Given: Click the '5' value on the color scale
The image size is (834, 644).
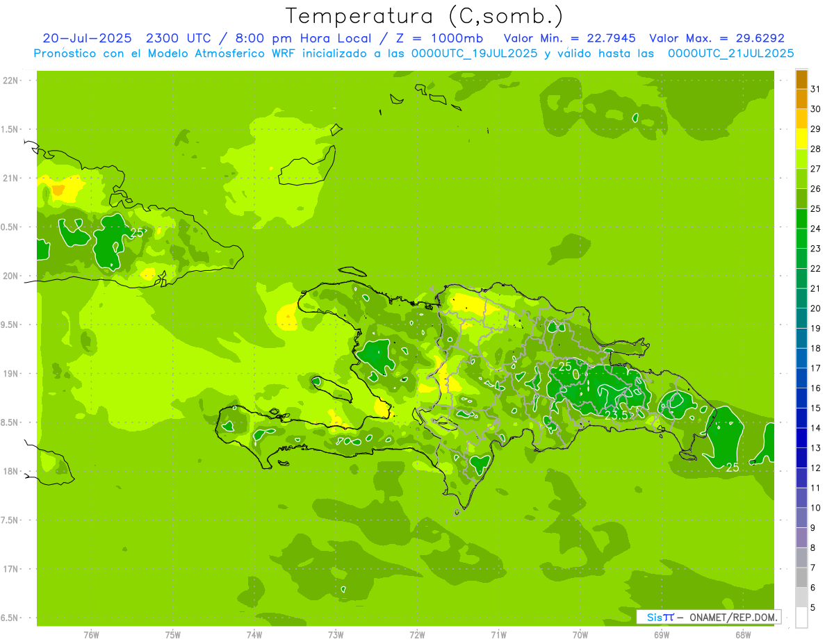Looking at the screenshot, I should point(813,608).
